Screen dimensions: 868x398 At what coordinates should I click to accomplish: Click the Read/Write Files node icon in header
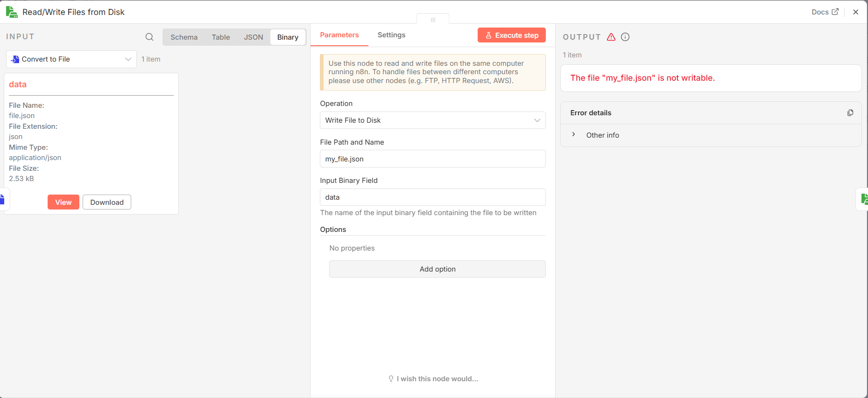[12, 12]
